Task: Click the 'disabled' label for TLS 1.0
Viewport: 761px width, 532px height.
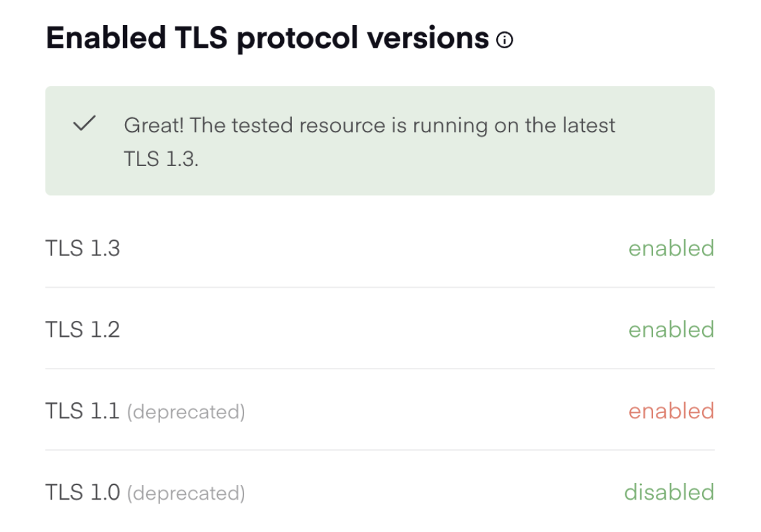Action: coord(668,493)
